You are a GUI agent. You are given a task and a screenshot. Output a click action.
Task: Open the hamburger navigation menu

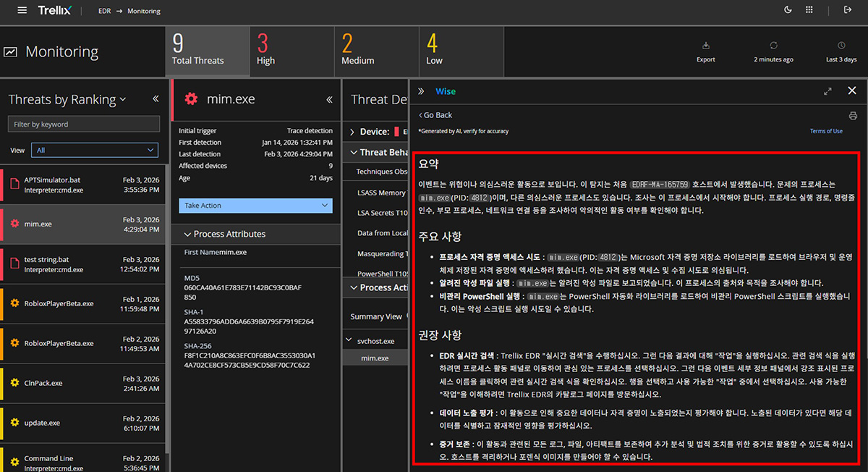click(x=22, y=10)
